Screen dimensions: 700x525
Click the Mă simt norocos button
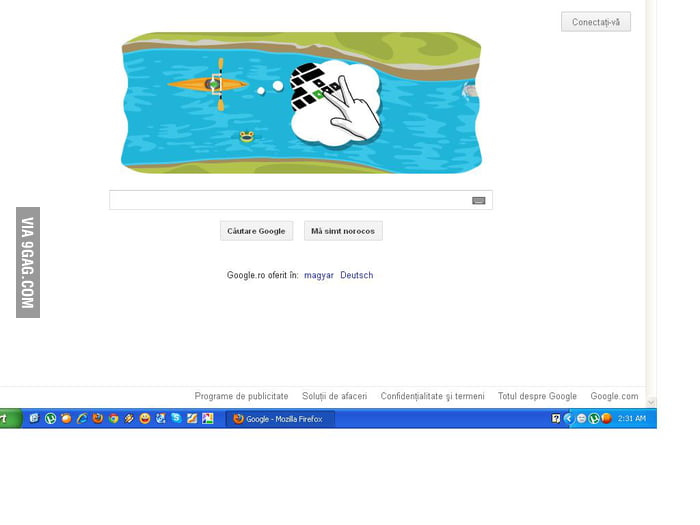click(343, 231)
